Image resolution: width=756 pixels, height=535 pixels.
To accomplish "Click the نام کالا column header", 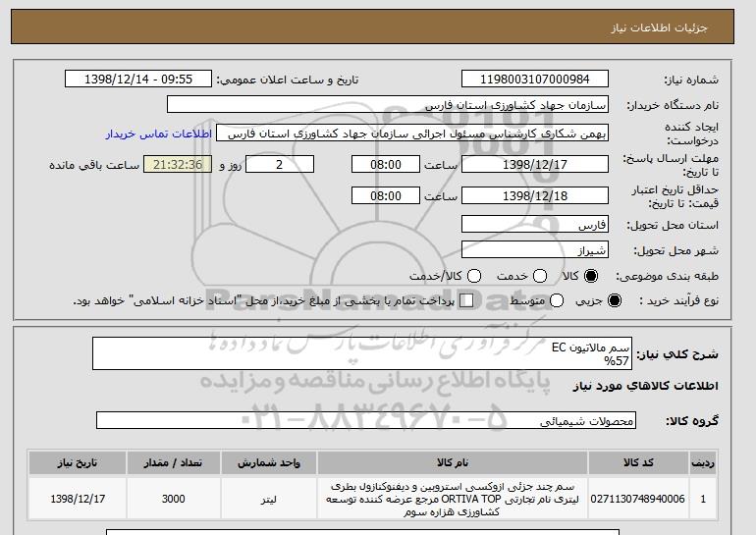I will click(x=453, y=462).
